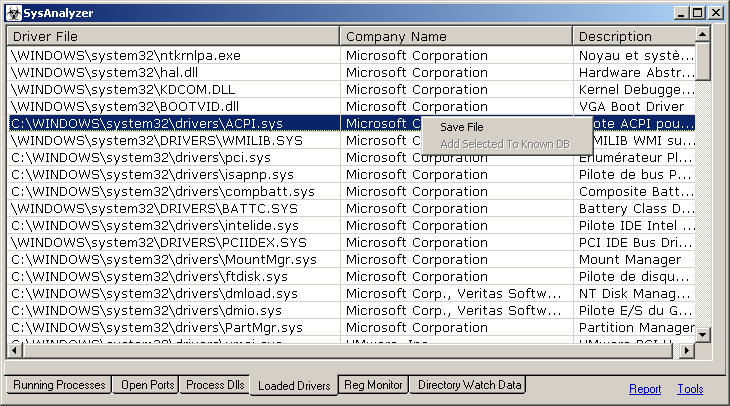730x406 pixels.
Task: Choose Save File from the context menu
Action: point(461,127)
